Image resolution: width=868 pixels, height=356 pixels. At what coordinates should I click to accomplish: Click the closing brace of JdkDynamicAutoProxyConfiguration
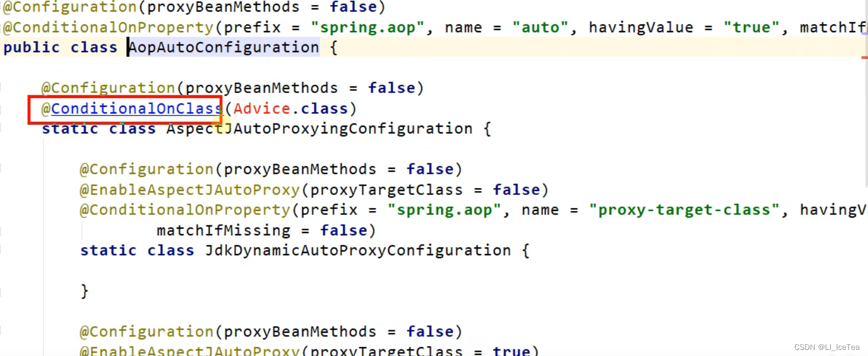click(85, 291)
